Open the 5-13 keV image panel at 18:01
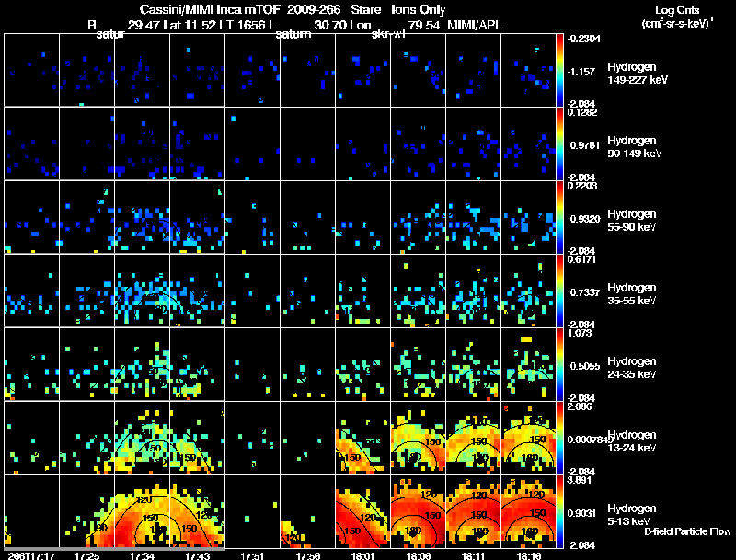 pos(362,511)
